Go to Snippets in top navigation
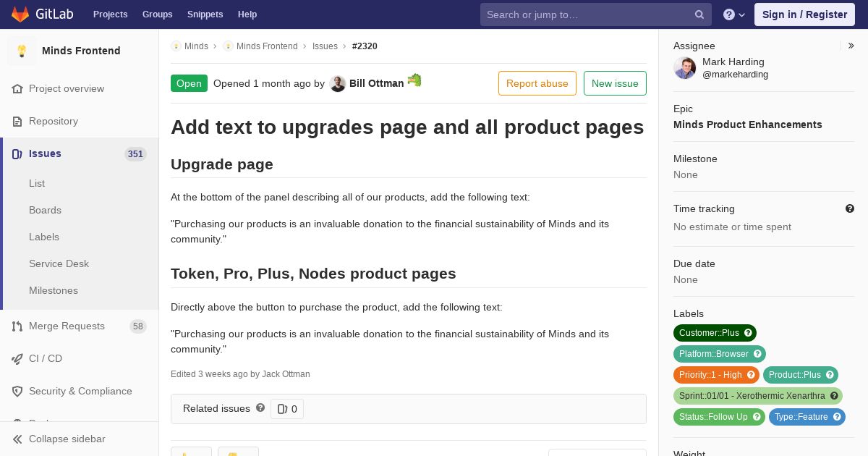This screenshot has height=456, width=868. pos(205,14)
